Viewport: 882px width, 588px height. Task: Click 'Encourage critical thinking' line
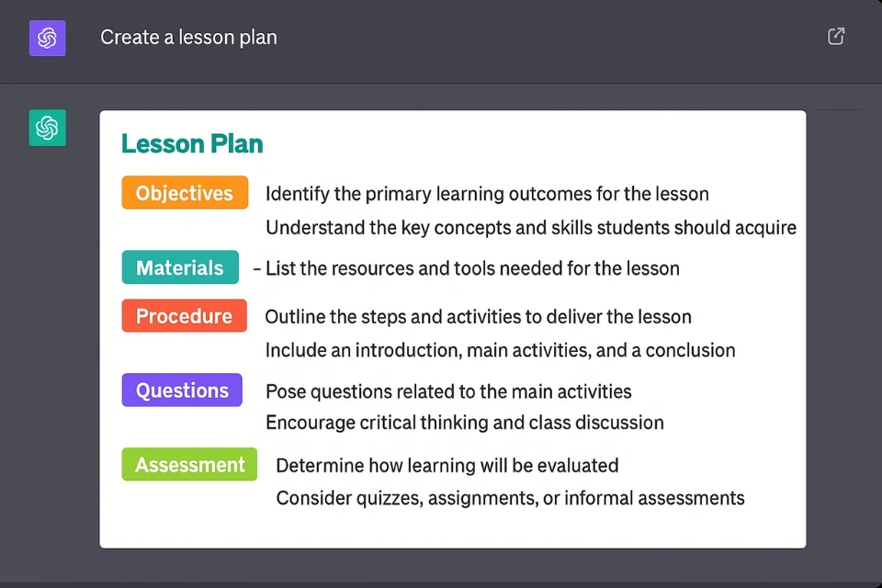pyautogui.click(x=465, y=423)
